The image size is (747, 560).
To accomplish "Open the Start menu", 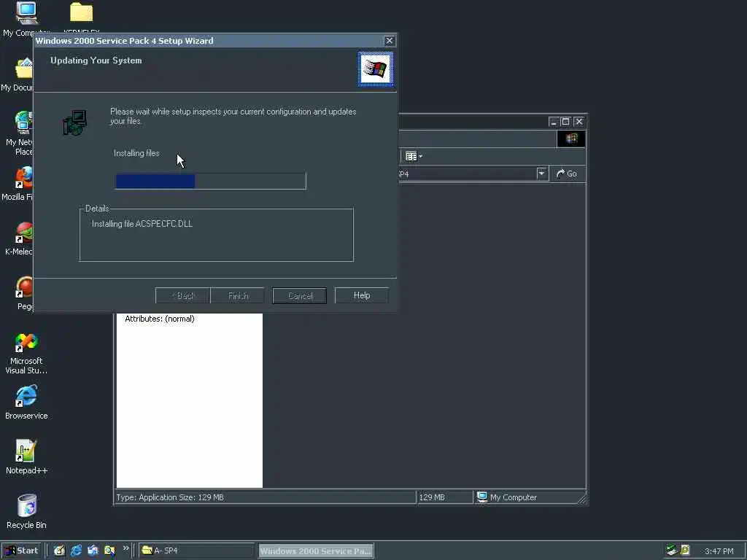I will coord(21,551).
